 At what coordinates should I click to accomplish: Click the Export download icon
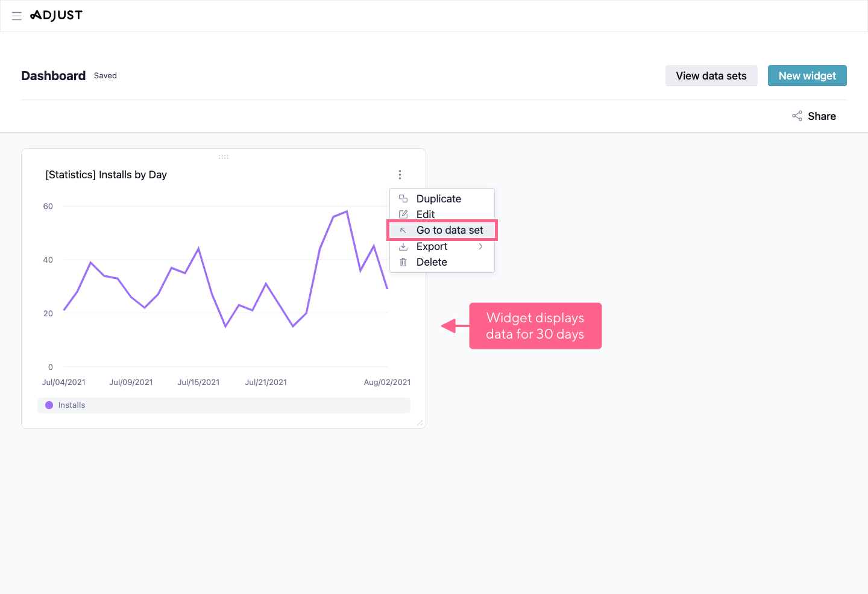coord(403,246)
